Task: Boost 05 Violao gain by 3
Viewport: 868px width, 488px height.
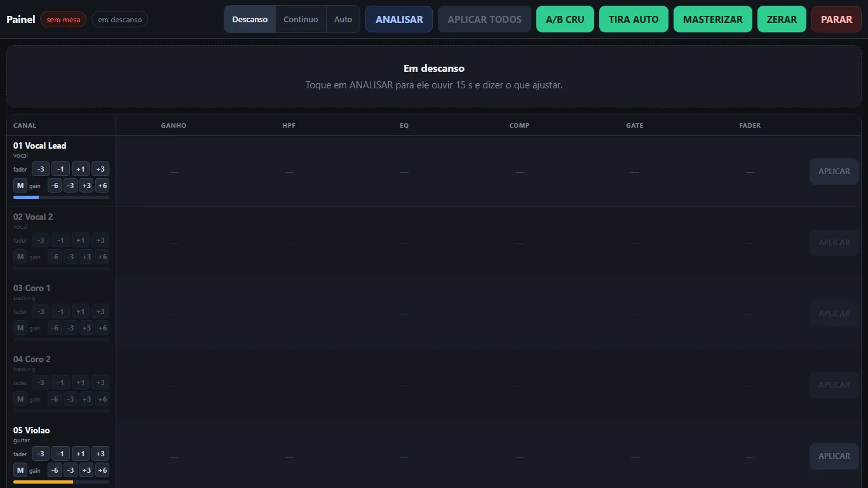Action: (x=86, y=470)
